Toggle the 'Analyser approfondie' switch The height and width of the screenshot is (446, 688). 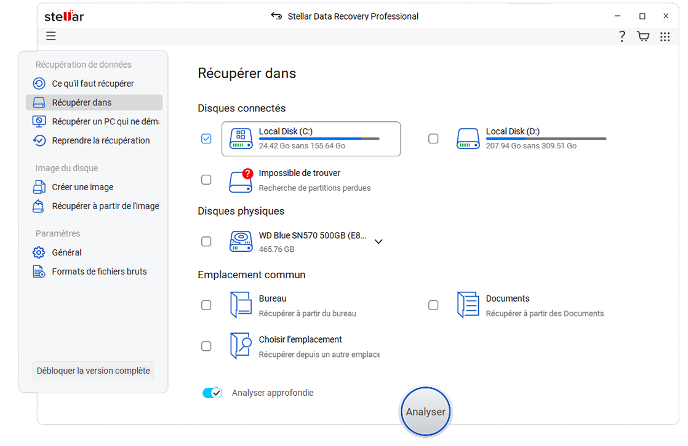(212, 393)
